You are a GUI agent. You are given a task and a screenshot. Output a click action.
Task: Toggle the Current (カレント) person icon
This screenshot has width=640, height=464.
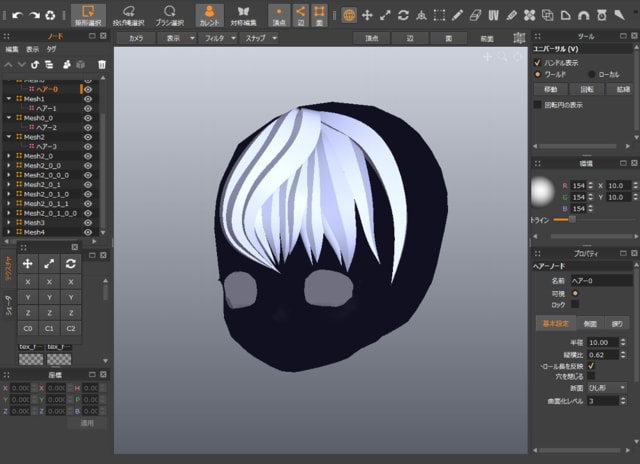click(x=209, y=16)
